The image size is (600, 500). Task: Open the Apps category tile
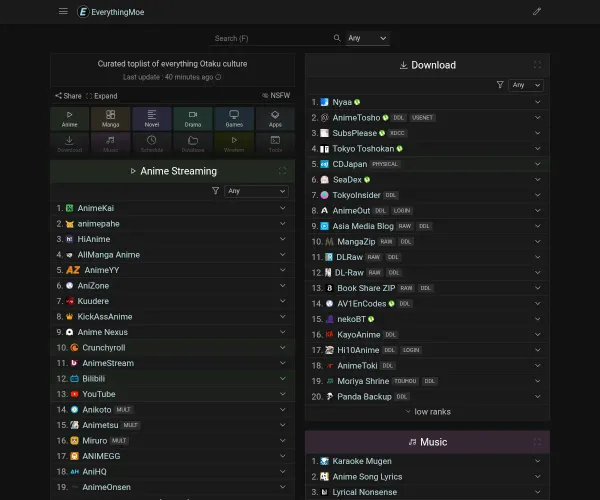pos(275,119)
